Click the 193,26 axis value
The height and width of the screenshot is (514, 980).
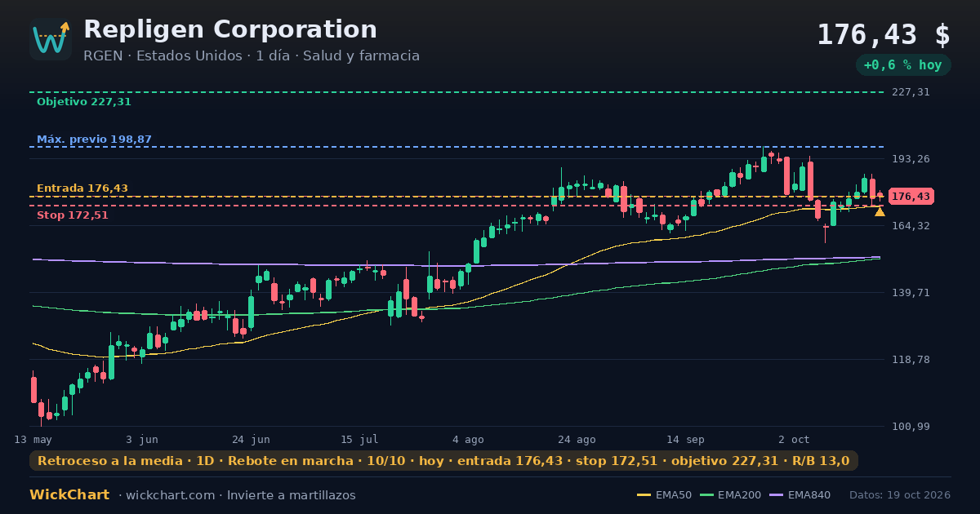point(911,158)
